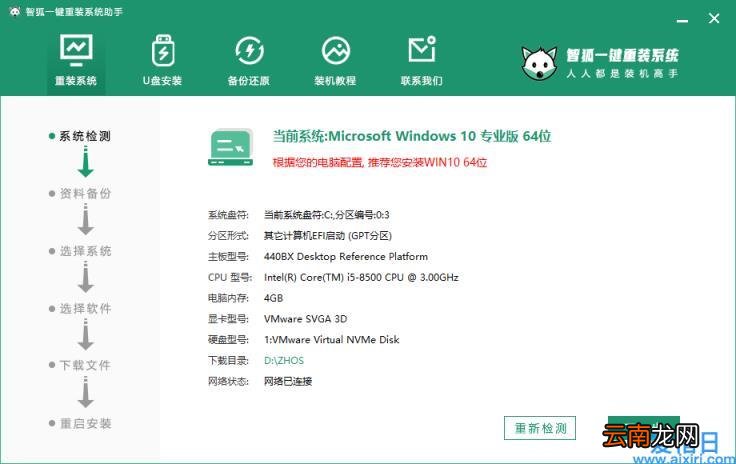This screenshot has height=464, width=736.
Task: Select the 下载文件 step in sidebar
Action: pos(80,365)
